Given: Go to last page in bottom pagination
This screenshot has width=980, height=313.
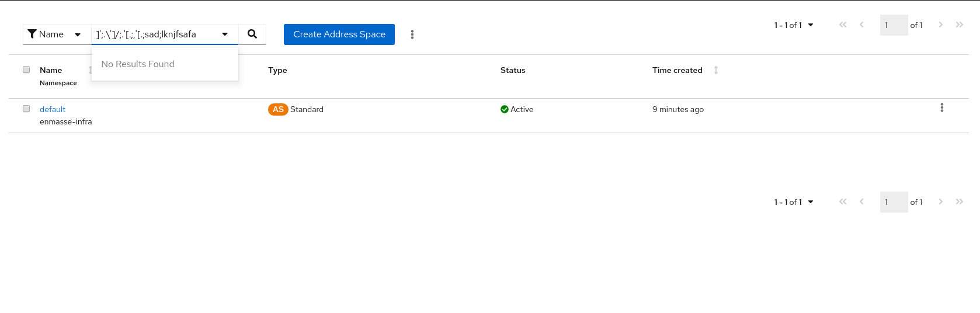Looking at the screenshot, I should (x=959, y=202).
